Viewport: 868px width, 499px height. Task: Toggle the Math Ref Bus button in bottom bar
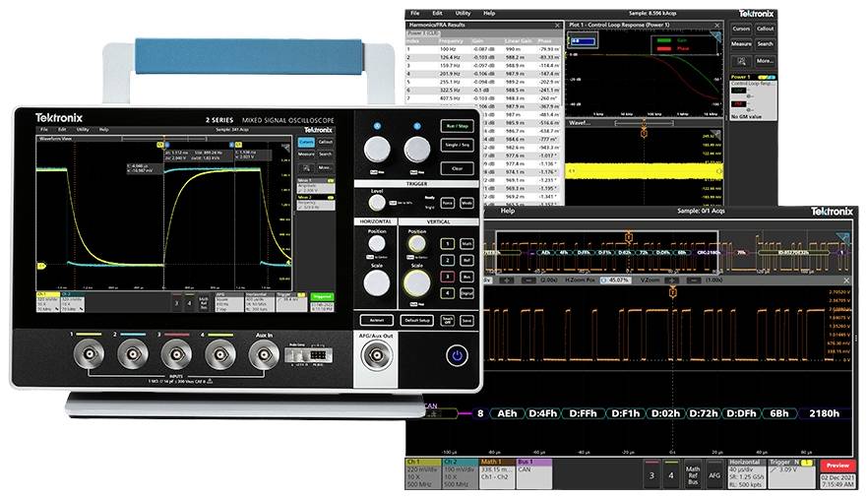(693, 474)
